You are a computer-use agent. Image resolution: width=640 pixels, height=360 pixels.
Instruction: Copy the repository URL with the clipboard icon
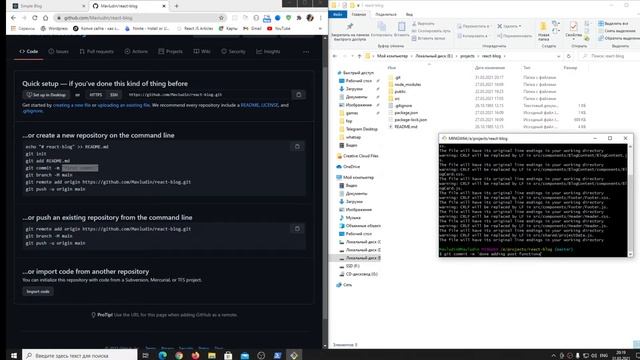[x=298, y=95]
